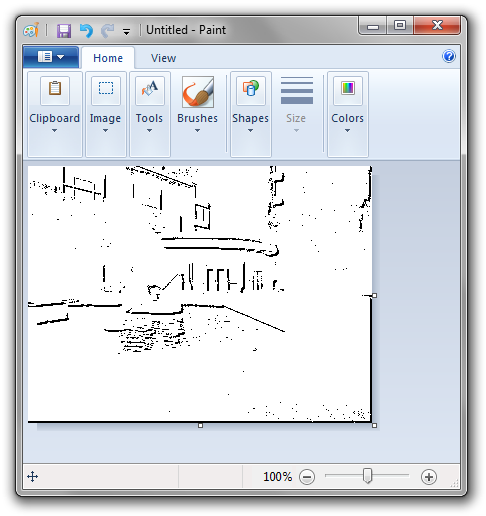The height and width of the screenshot is (516, 486).
Task: Click the Redo arrow icon
Action: [107, 31]
